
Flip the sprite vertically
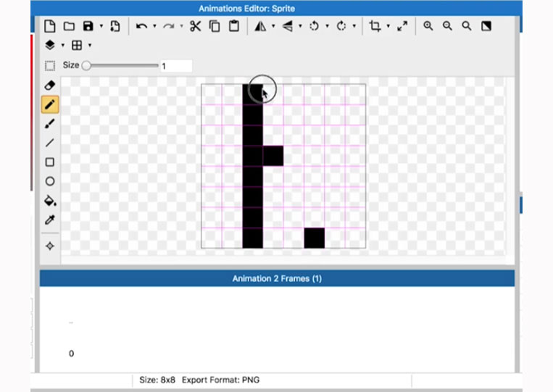[288, 26]
